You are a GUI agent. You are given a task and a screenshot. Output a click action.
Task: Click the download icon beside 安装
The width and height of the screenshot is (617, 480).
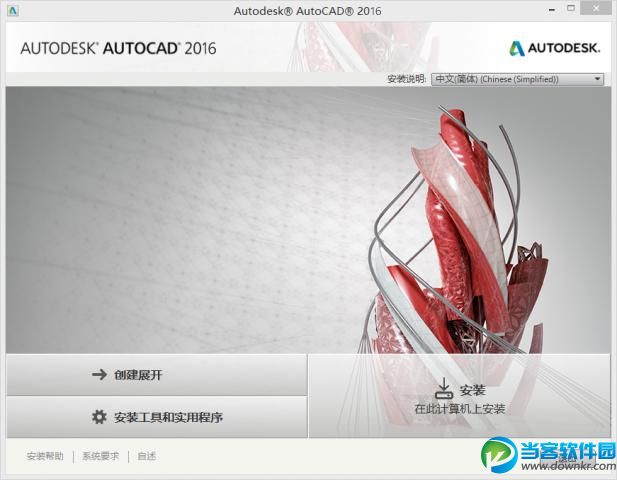444,389
